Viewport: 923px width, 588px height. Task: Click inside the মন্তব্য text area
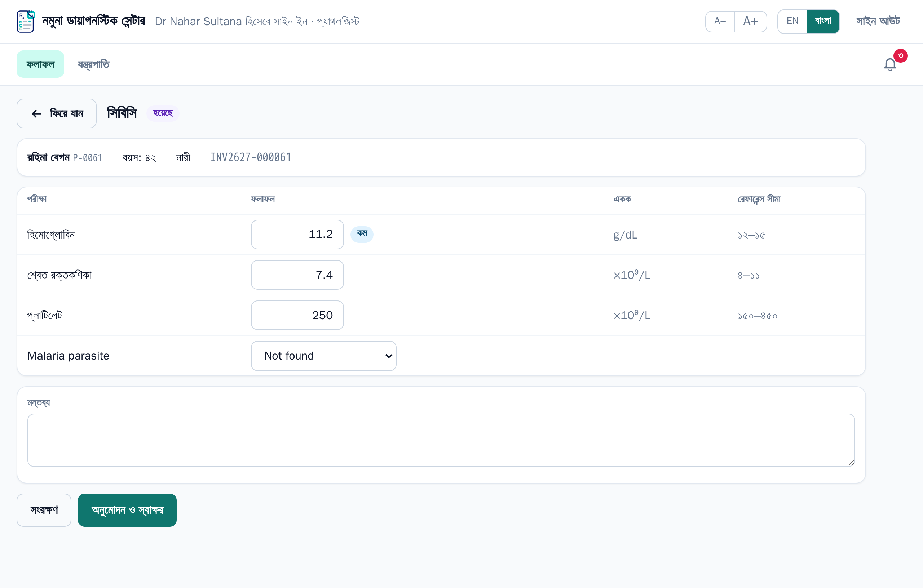[441, 440]
